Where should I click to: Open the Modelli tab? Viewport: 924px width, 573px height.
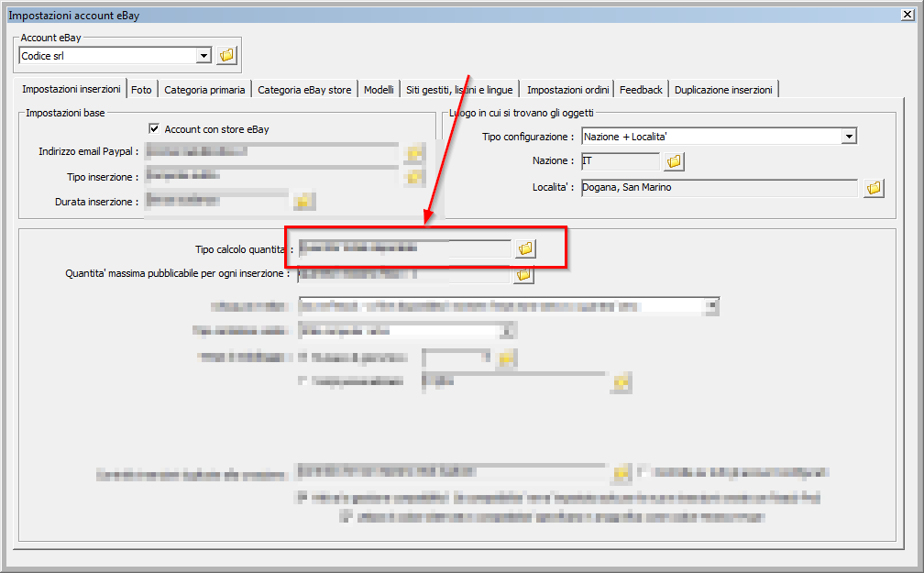point(379,90)
